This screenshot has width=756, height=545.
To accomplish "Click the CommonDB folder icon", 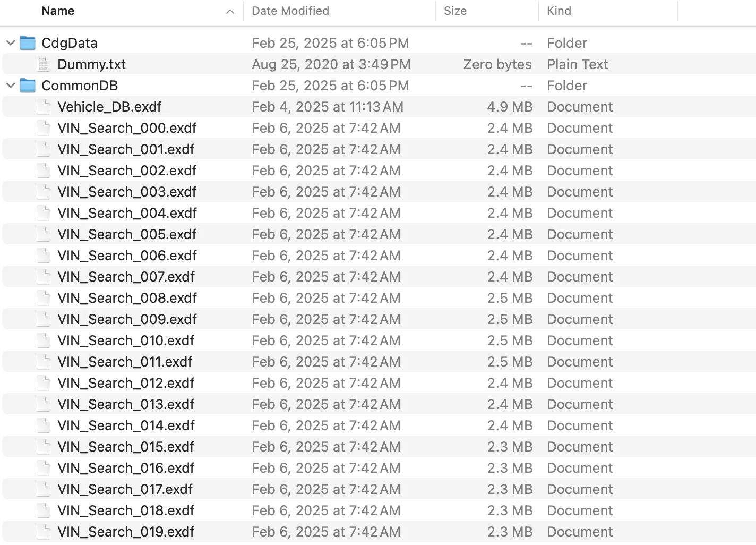I will click(x=27, y=85).
